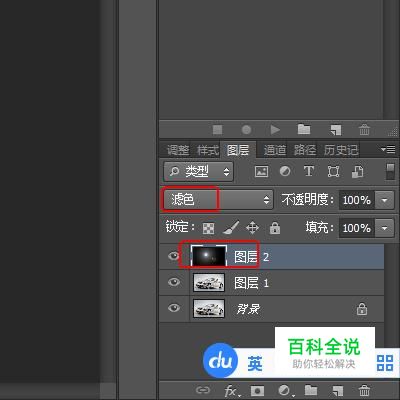Screen dimensions: 400x400
Task: Open the 通道 tab
Action: click(x=275, y=150)
